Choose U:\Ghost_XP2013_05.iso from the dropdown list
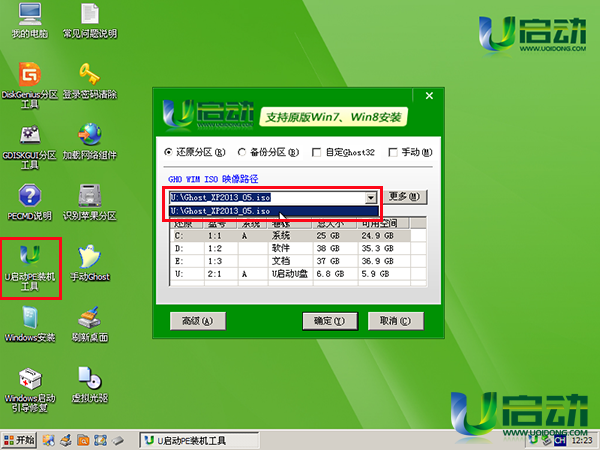The image size is (600, 450). point(274,211)
